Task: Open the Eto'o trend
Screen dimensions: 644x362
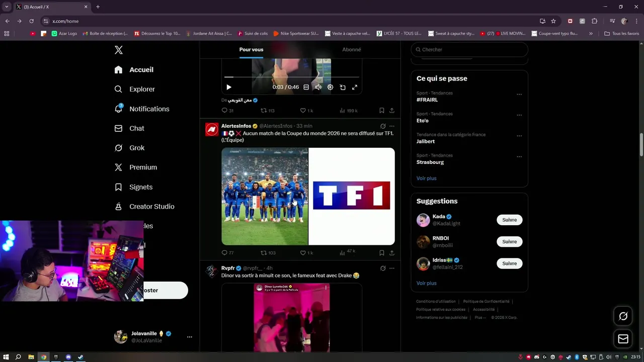Action: [x=423, y=121]
